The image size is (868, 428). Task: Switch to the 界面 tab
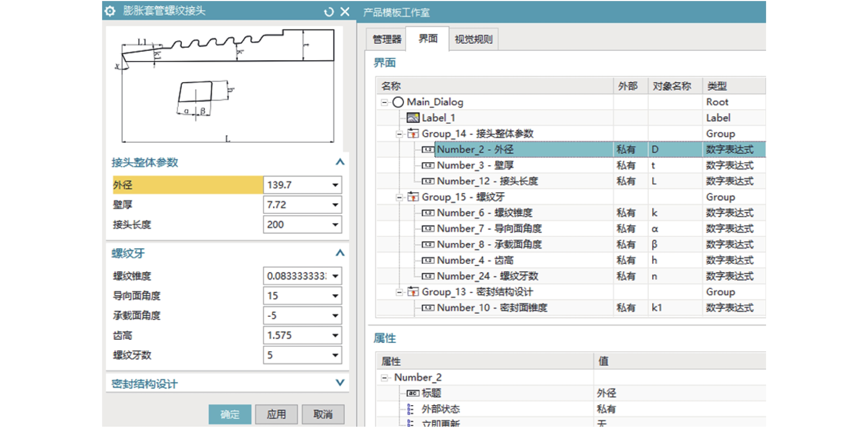tap(428, 39)
